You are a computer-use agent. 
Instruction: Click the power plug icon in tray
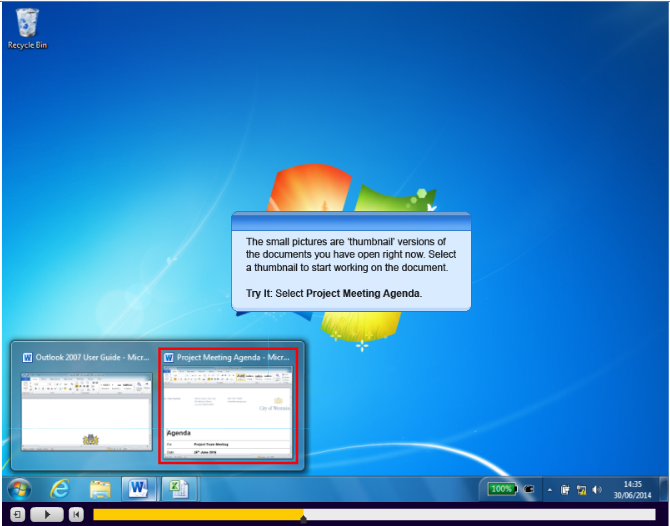pyautogui.click(x=529, y=489)
